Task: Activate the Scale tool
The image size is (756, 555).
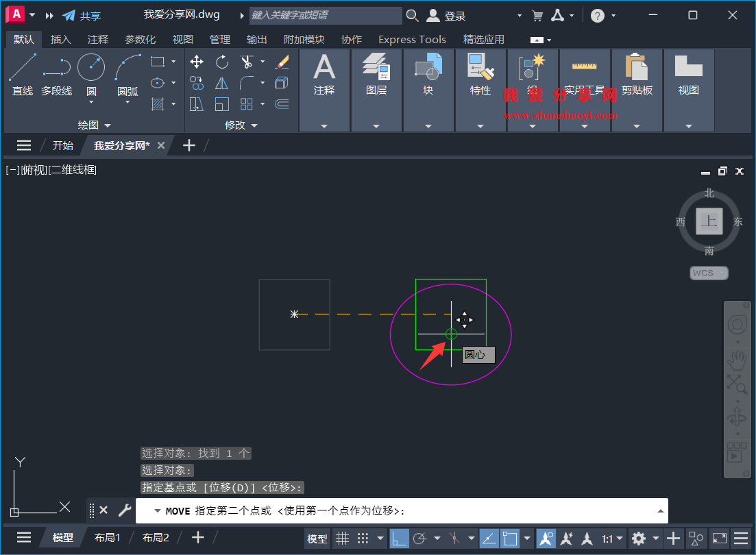Action: 222,104
